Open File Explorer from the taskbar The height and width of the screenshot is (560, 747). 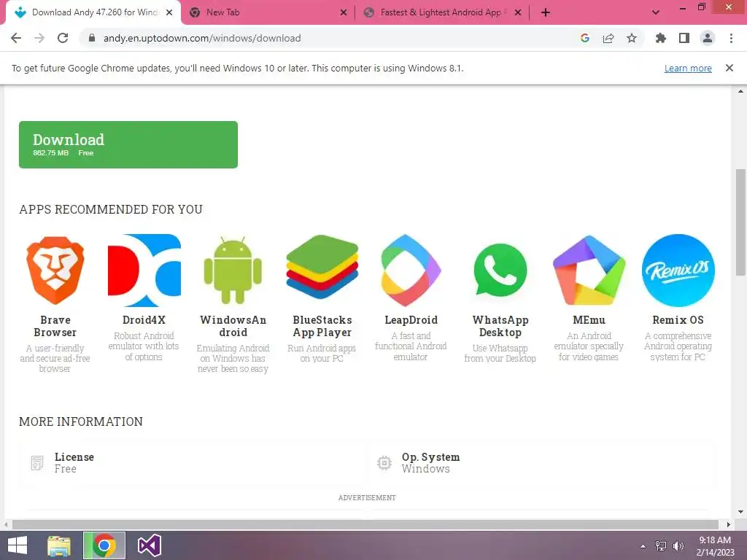click(59, 545)
